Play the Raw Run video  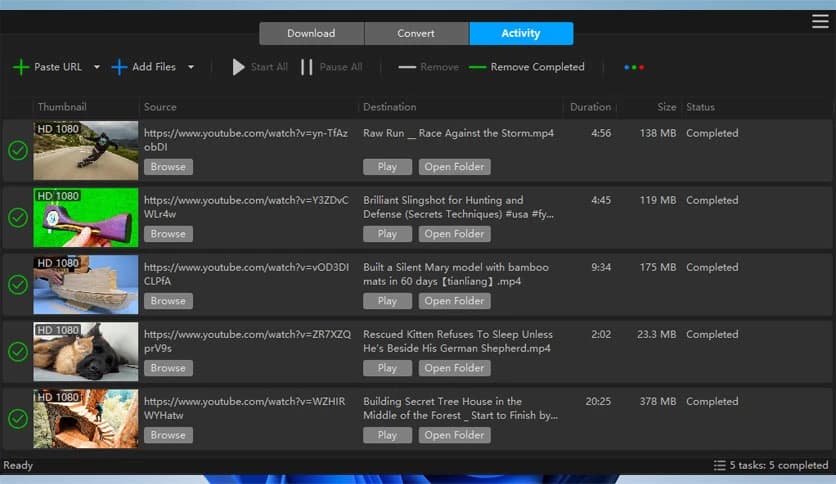click(388, 167)
